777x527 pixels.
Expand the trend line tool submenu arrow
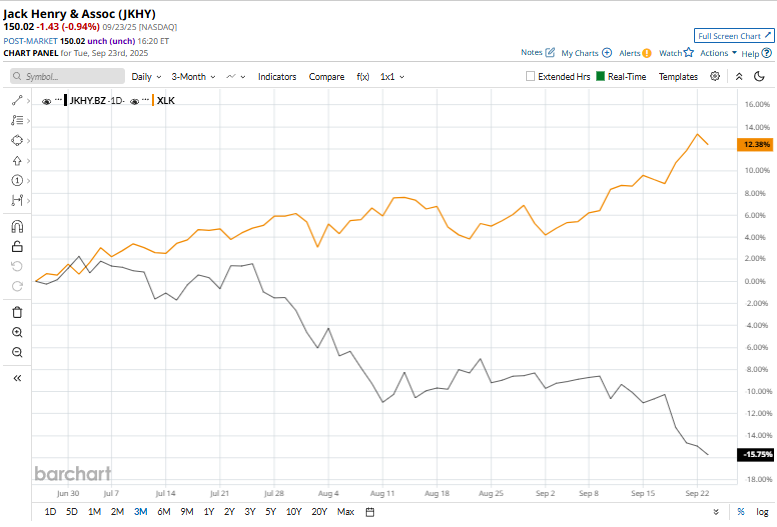pyautogui.click(x=28, y=101)
